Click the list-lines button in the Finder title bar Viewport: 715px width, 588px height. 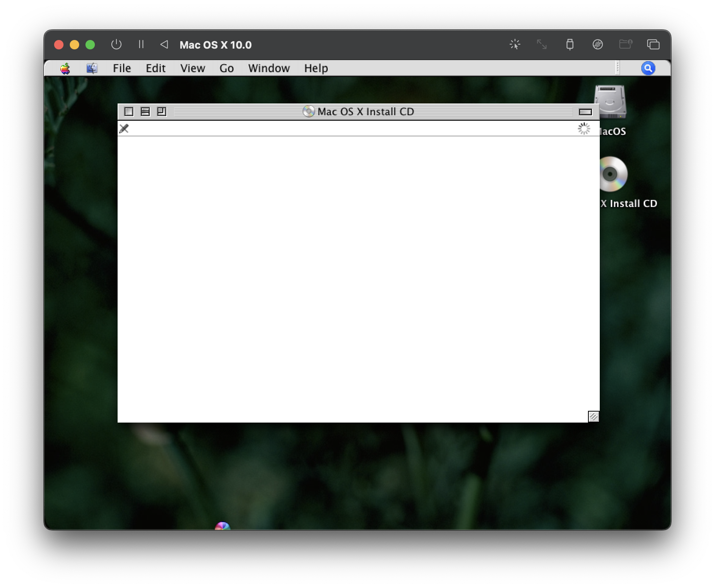click(x=145, y=112)
